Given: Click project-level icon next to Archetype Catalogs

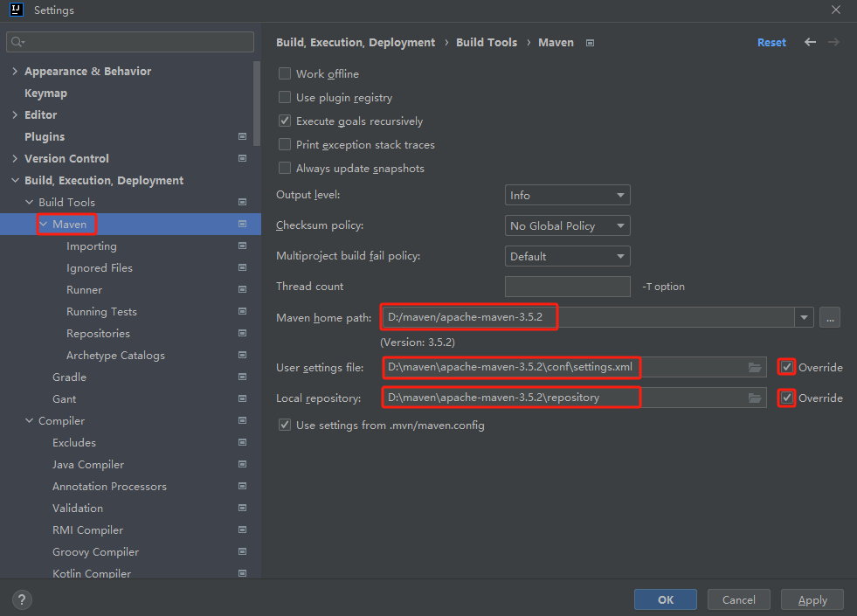Looking at the screenshot, I should [242, 356].
